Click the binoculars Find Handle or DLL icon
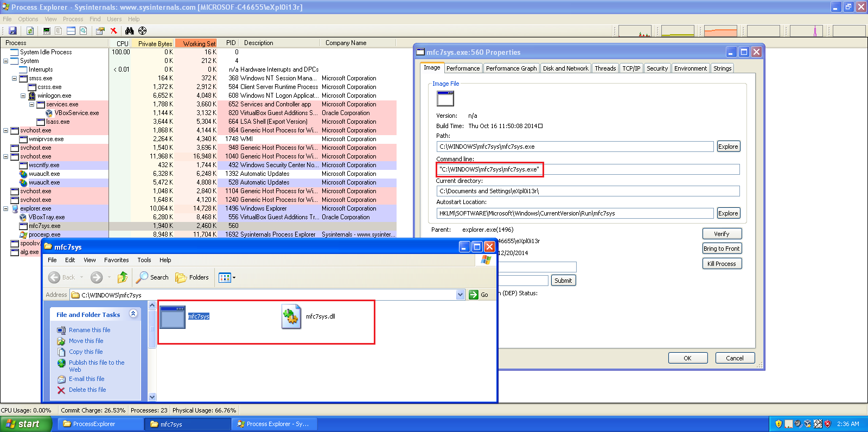This screenshot has width=868, height=432. (x=129, y=31)
